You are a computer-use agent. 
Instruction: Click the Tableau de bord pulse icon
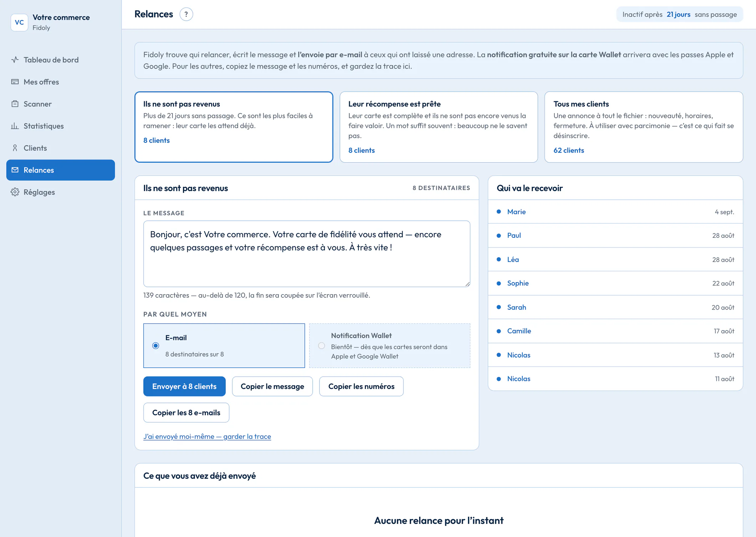(15, 60)
